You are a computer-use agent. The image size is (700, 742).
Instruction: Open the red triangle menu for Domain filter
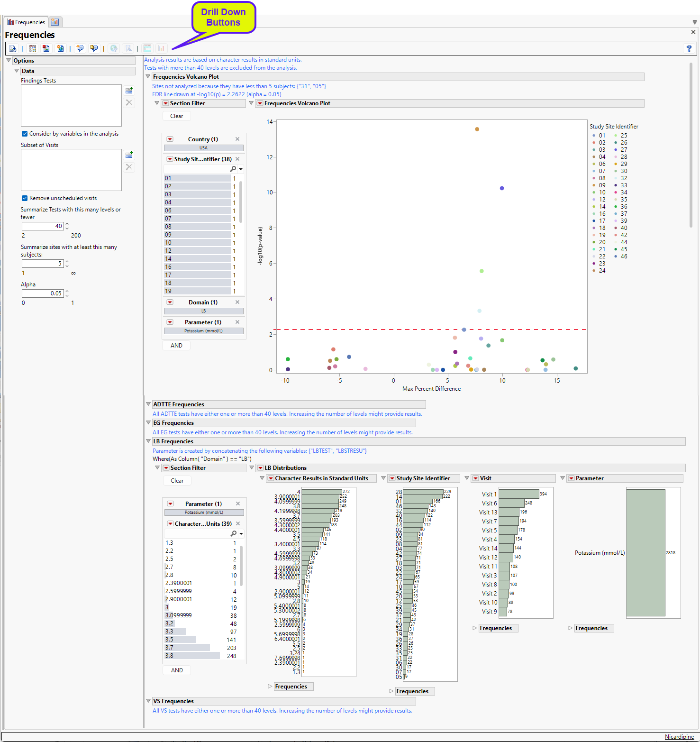(170, 302)
